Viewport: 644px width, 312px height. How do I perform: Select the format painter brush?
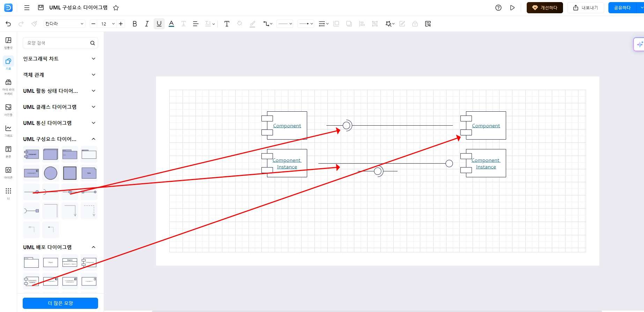34,24
